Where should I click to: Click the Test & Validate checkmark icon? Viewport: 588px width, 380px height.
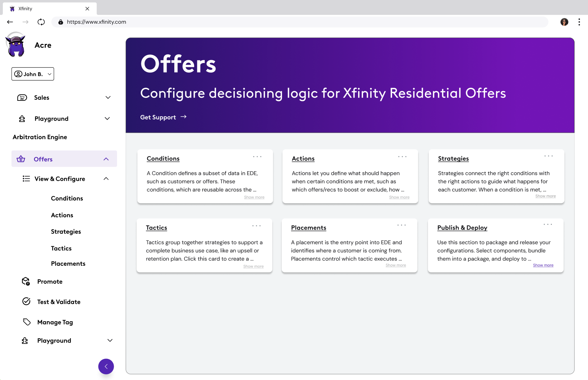26,301
